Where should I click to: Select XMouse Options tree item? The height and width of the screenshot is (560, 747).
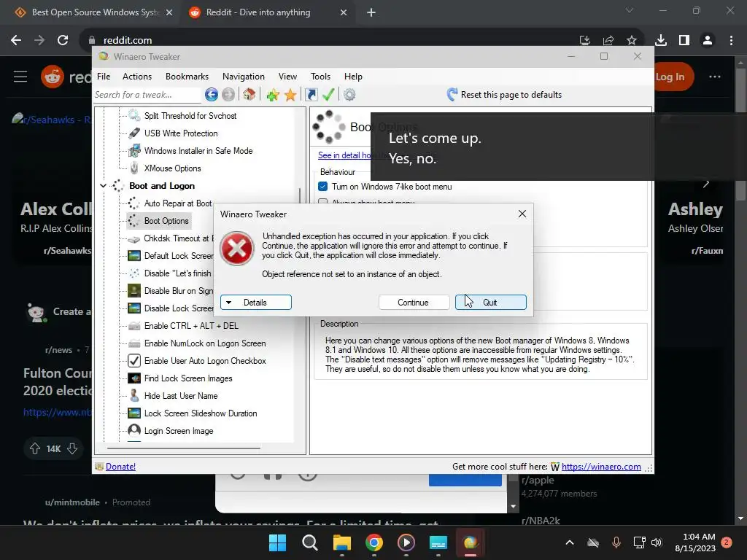tap(172, 168)
